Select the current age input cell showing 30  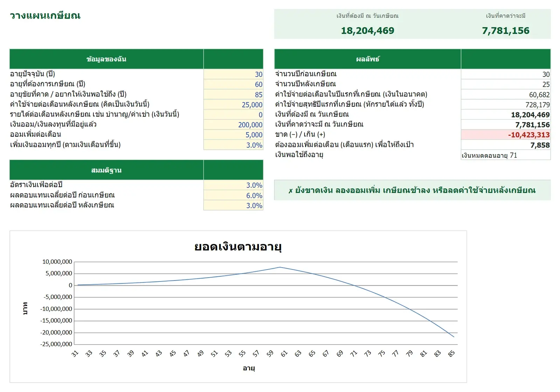click(233, 74)
